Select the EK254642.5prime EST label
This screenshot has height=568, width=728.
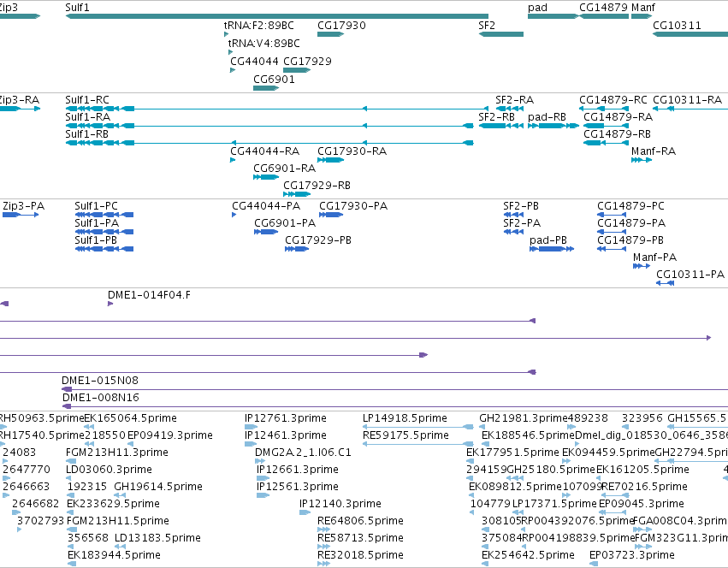(529, 555)
